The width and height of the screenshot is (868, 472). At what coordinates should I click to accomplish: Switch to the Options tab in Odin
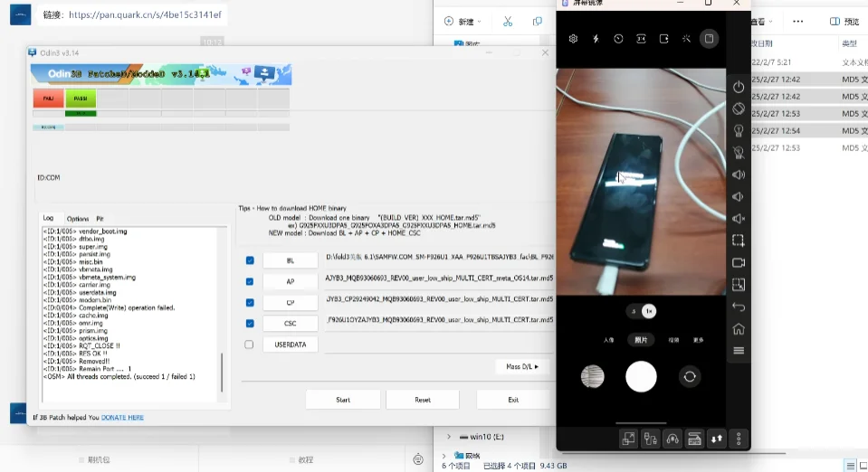click(78, 219)
